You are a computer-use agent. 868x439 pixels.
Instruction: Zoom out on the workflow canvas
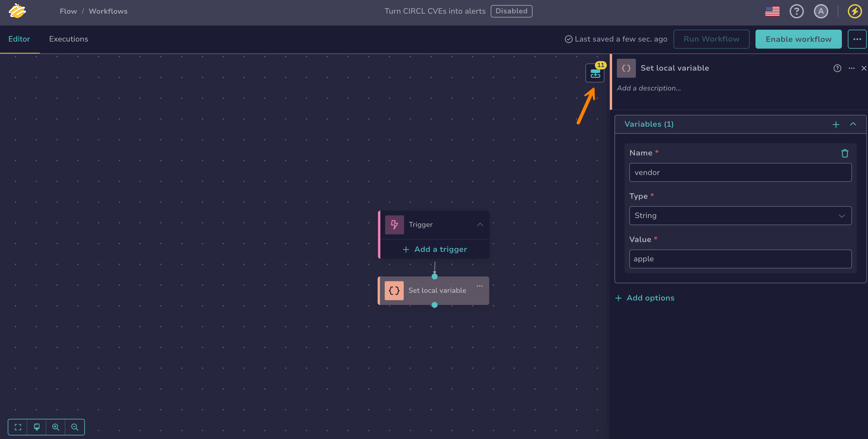[x=75, y=427]
